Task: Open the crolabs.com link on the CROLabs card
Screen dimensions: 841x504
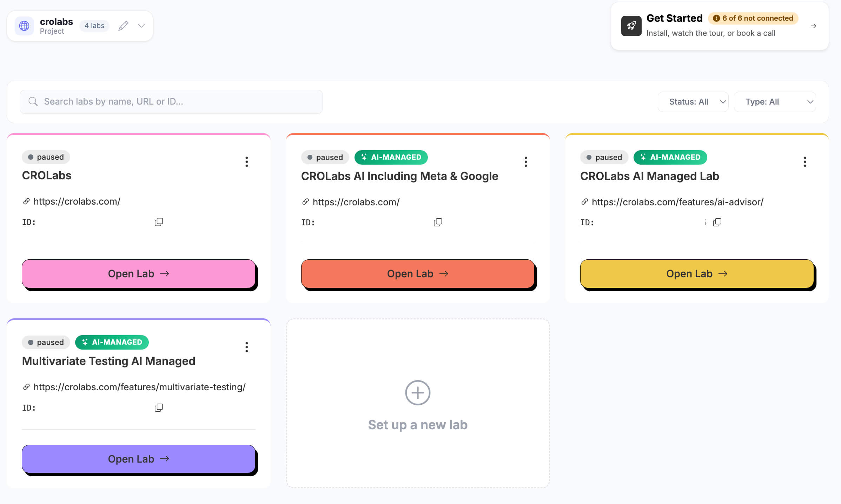Action: (77, 201)
